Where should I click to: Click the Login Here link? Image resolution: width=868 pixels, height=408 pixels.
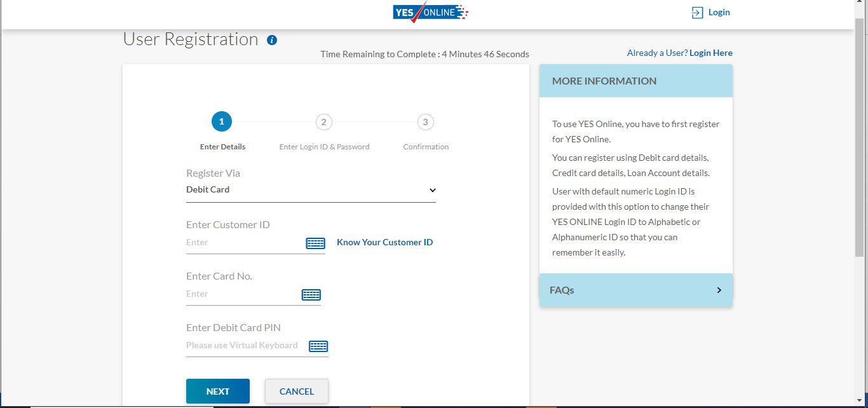pyautogui.click(x=711, y=53)
